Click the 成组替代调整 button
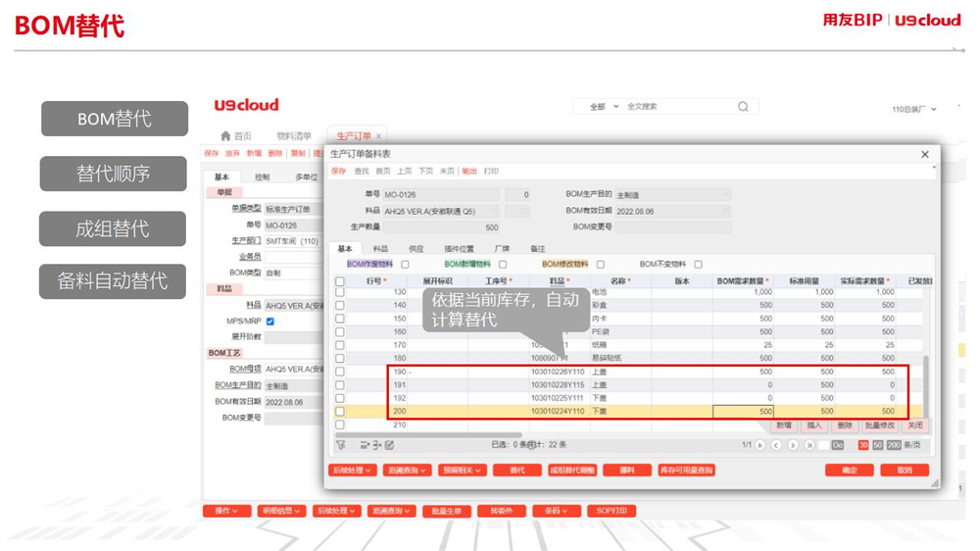Screen dimensions: 980x551 click(x=572, y=471)
